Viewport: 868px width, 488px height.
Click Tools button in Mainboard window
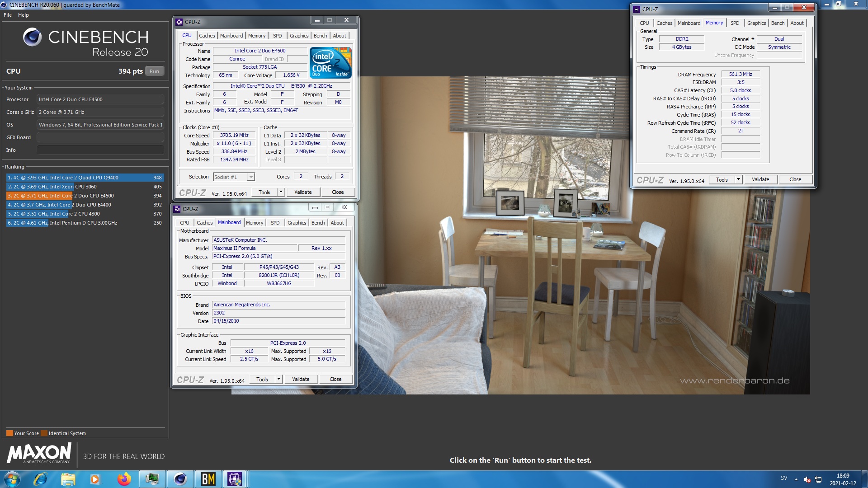[262, 379]
